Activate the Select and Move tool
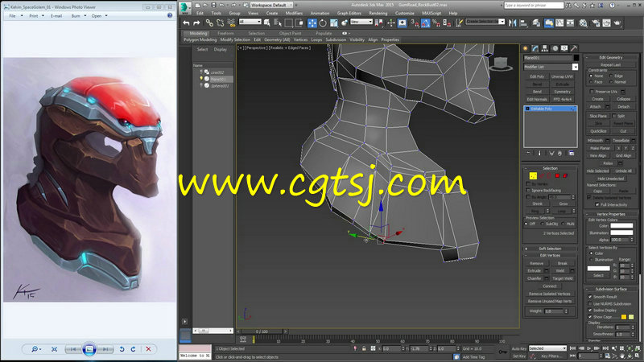The height and width of the screenshot is (362, 644). (312, 23)
